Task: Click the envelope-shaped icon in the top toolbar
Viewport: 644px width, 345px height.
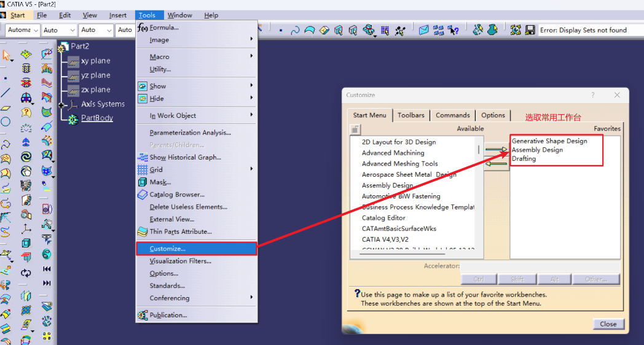Action: point(423,30)
